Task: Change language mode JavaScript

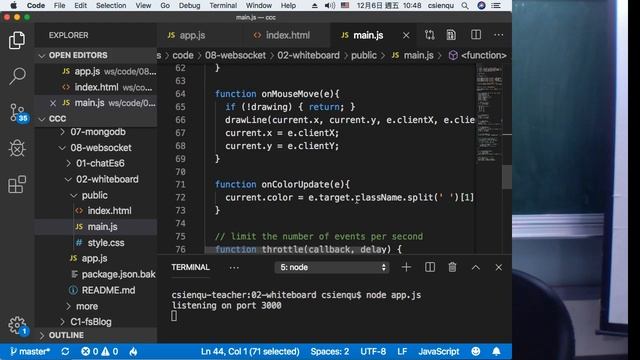Action: pyautogui.click(x=439, y=351)
